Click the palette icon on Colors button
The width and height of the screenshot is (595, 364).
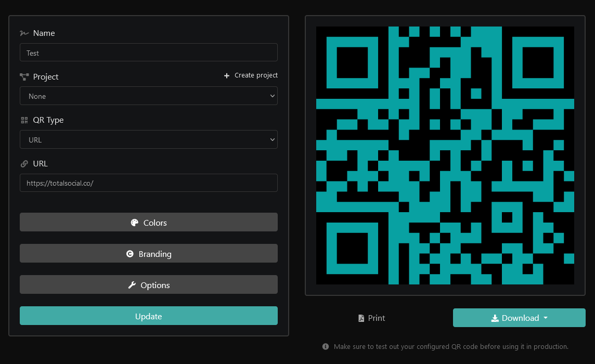point(134,223)
